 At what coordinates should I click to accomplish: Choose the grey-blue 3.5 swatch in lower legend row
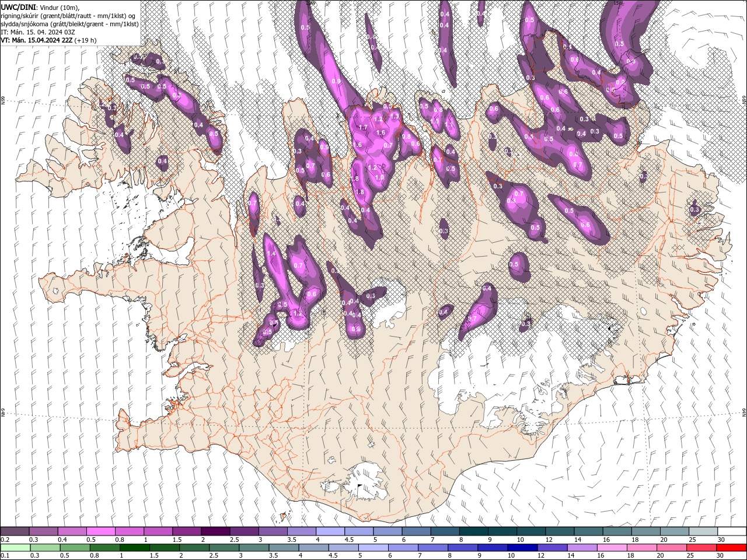pos(284,548)
